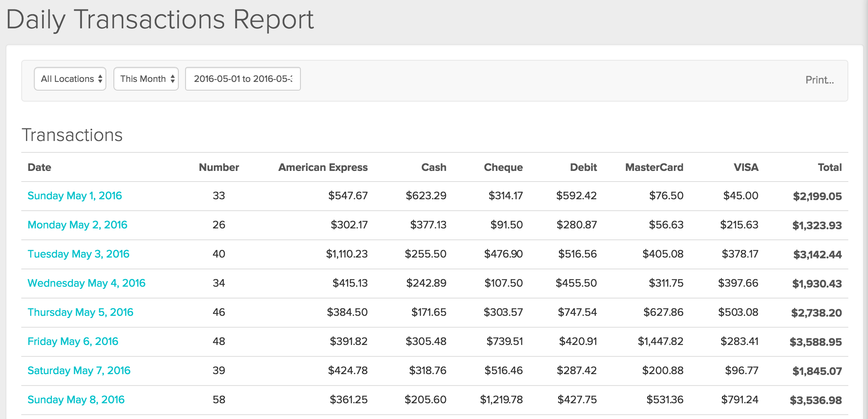The height and width of the screenshot is (419, 868).
Task: Open Sunday May 8, 2016 transactions
Action: [76, 400]
